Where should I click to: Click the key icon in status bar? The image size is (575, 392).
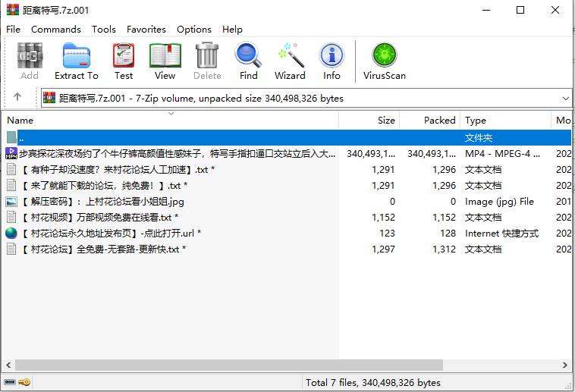[x=24, y=383]
